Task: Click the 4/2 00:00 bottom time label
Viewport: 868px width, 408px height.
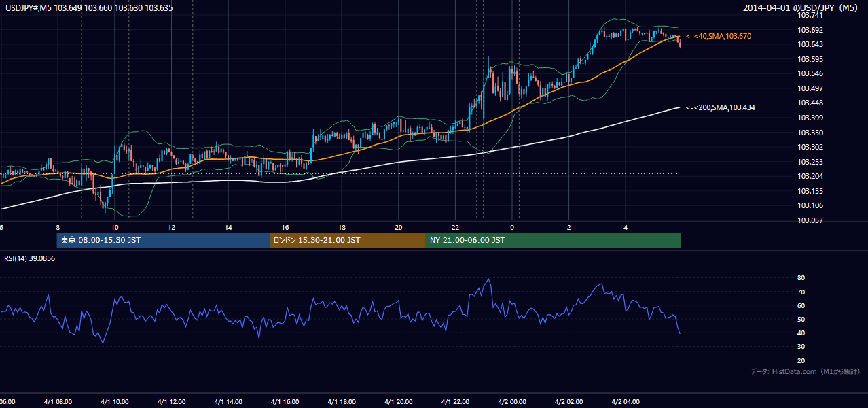Action: 512,402
